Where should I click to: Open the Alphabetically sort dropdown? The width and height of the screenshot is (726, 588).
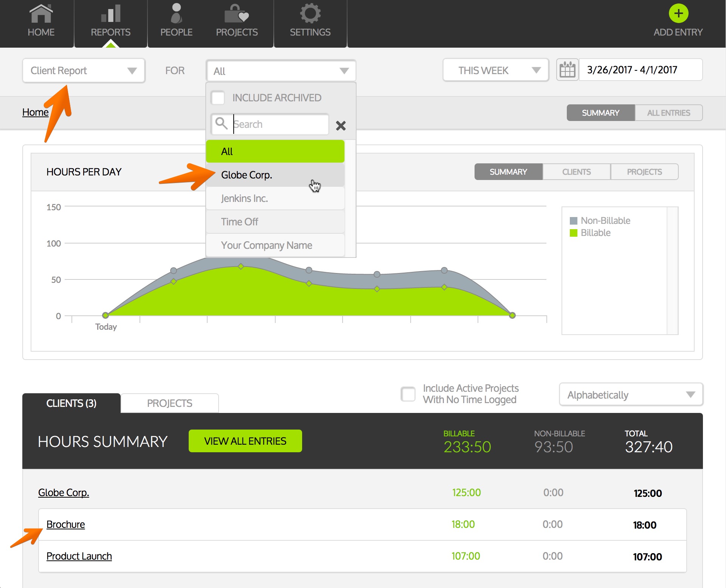[x=631, y=394]
